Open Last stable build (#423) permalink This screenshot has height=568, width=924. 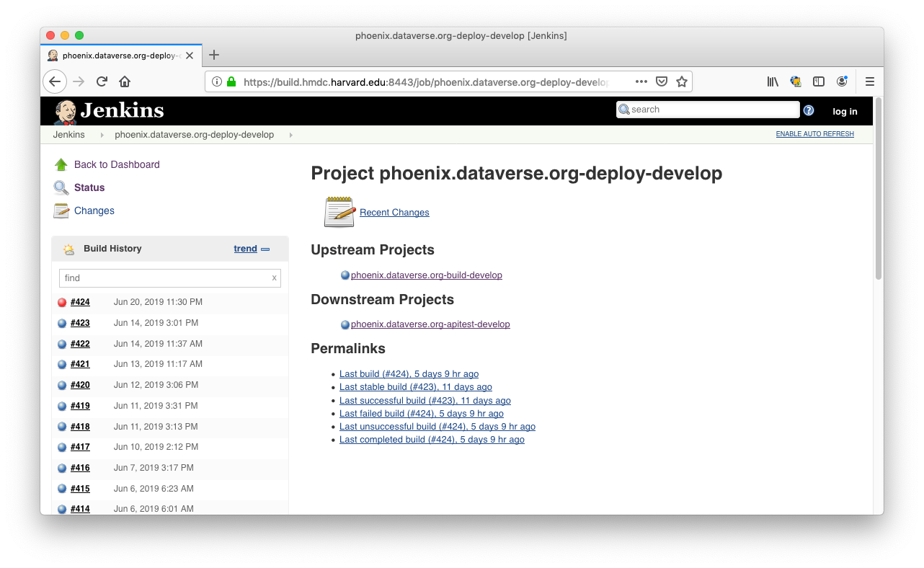coord(416,387)
